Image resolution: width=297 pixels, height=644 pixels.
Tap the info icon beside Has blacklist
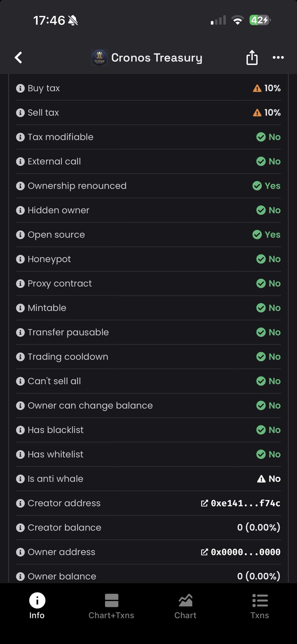tap(20, 430)
